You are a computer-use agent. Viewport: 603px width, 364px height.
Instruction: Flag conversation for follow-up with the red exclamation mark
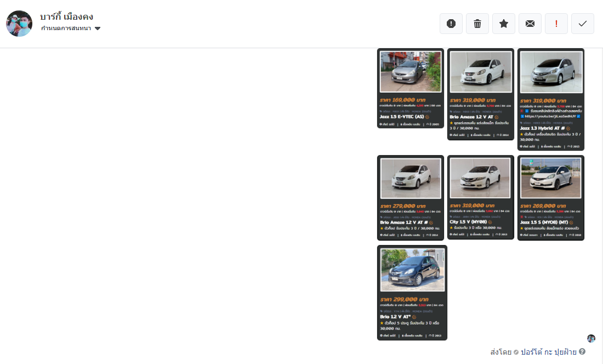[x=556, y=24]
